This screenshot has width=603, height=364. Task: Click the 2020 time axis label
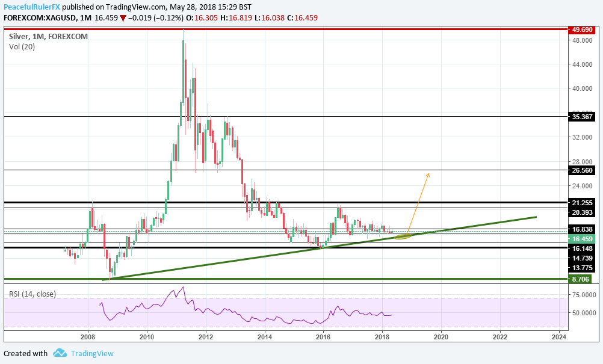(x=441, y=337)
